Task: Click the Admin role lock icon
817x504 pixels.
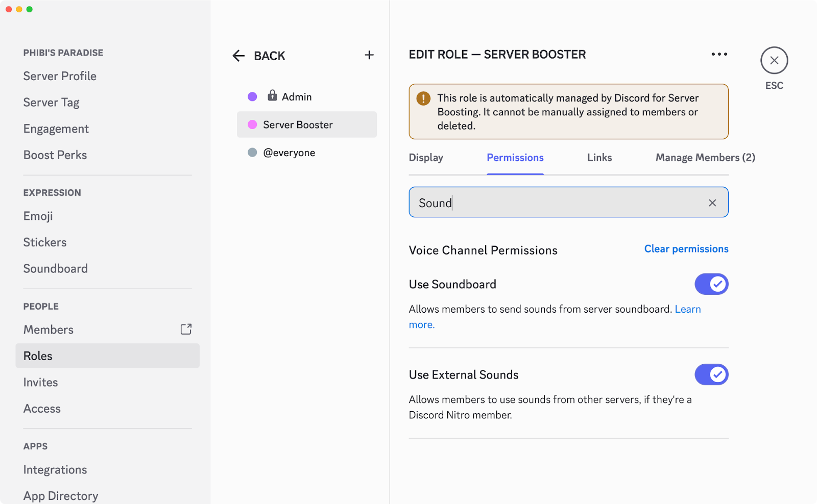Action: pos(272,95)
